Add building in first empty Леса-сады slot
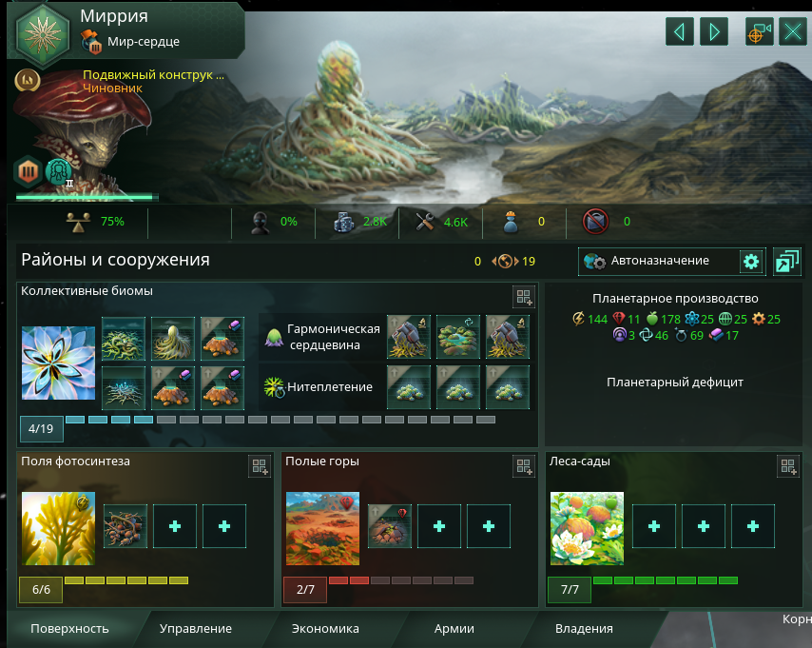The width and height of the screenshot is (812, 648). click(654, 526)
